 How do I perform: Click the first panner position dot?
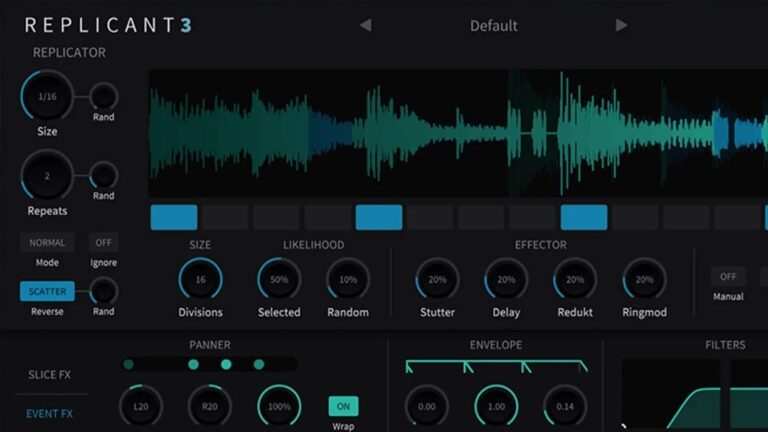(x=128, y=364)
